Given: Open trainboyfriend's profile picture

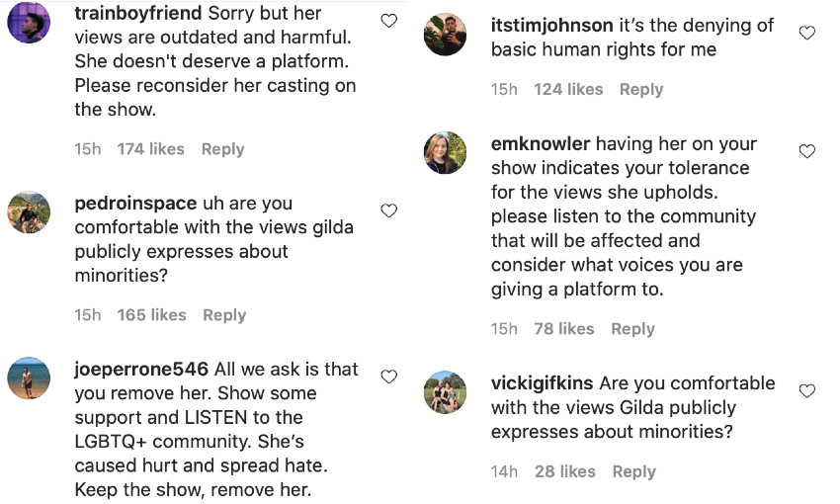Looking at the screenshot, I should click(x=29, y=23).
